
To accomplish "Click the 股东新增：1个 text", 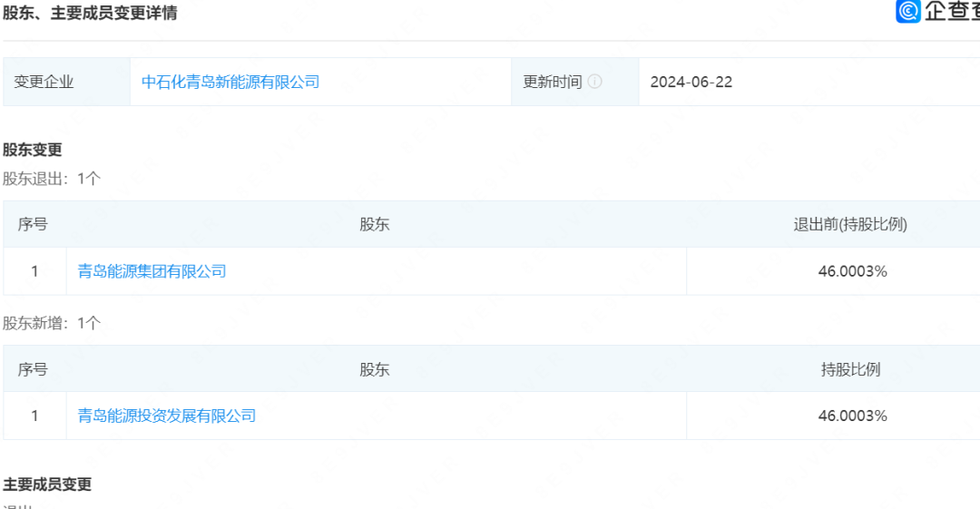I will click(52, 323).
